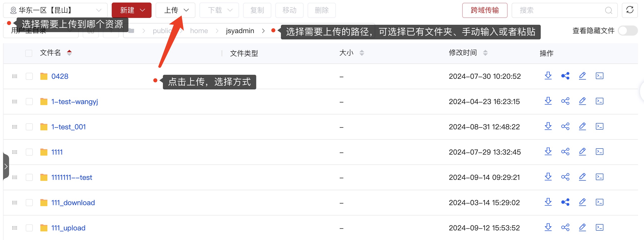
Task: Open the 111_download folder link
Action: coord(73,203)
